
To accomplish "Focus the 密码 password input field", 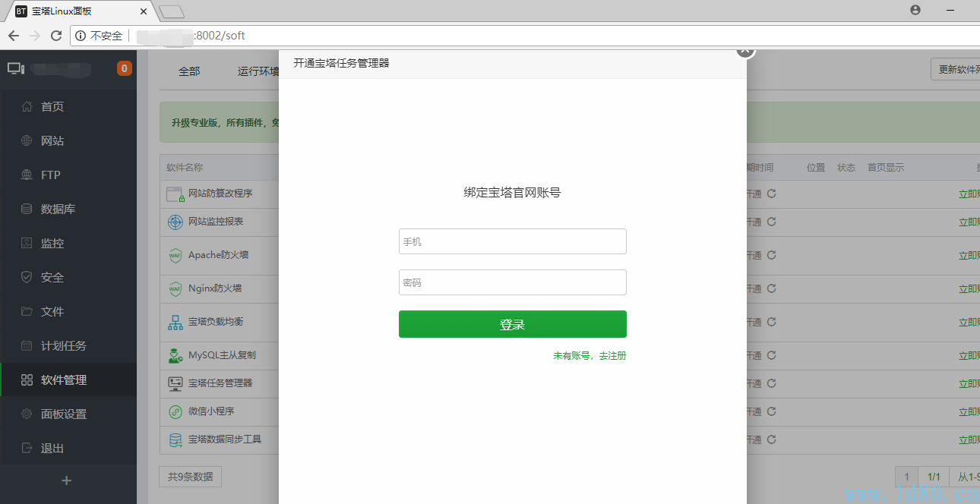I will [x=513, y=282].
